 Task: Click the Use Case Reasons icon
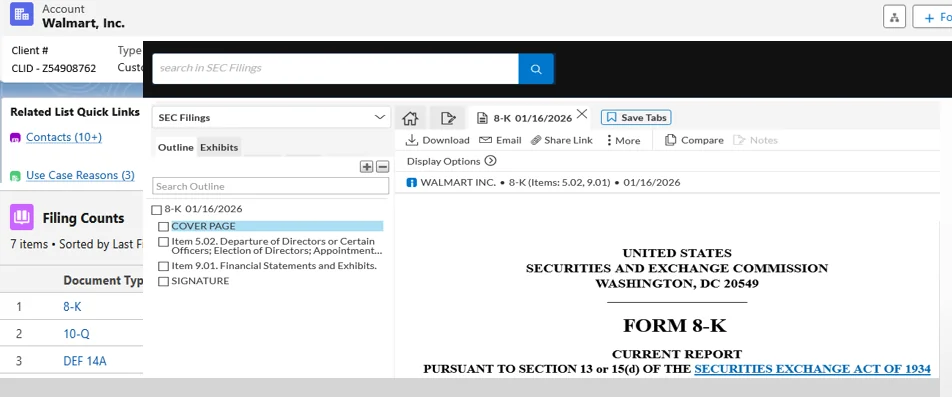(16, 176)
